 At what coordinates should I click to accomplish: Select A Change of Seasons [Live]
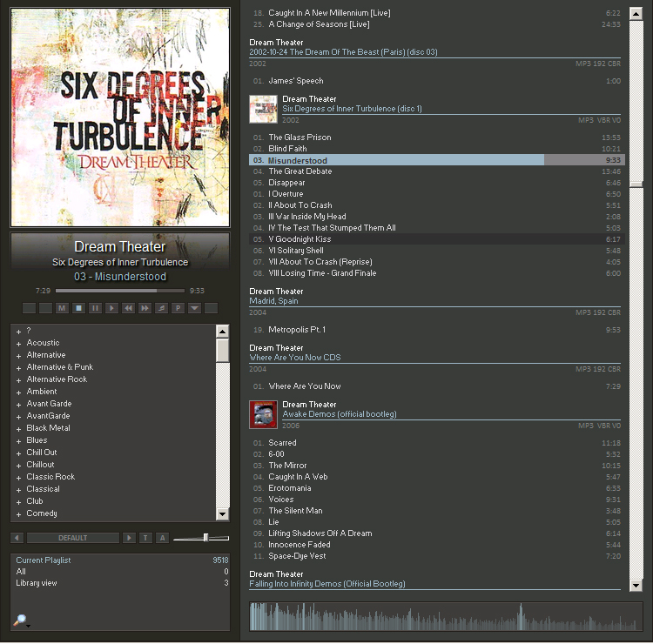pyautogui.click(x=437, y=24)
